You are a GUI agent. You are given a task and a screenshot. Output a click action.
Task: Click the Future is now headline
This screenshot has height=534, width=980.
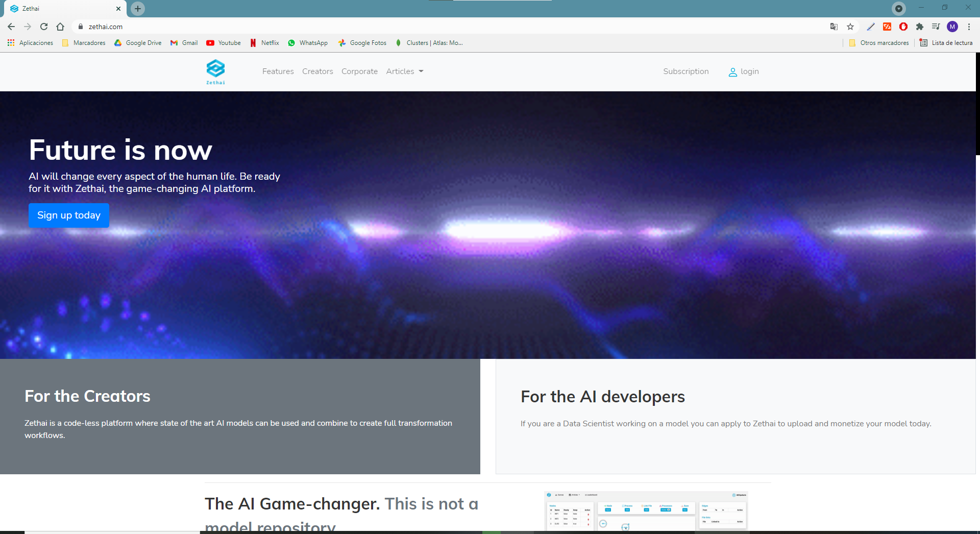tap(120, 150)
